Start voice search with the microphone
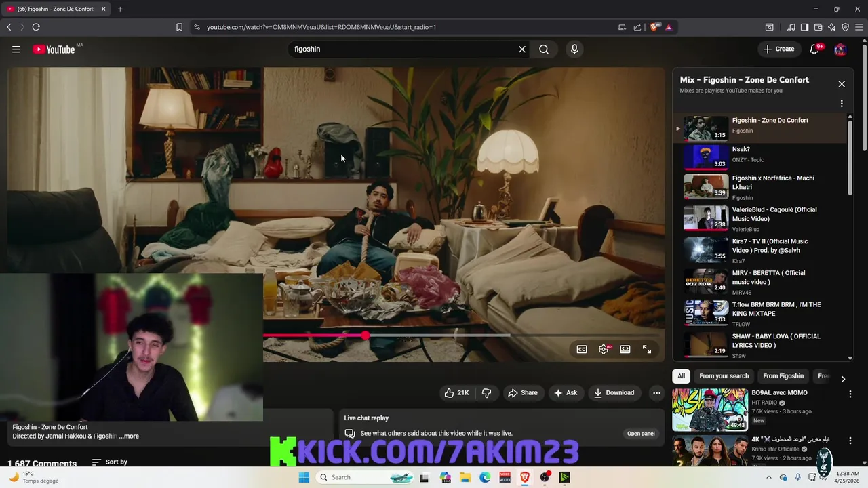This screenshot has height=488, width=868. click(x=574, y=49)
